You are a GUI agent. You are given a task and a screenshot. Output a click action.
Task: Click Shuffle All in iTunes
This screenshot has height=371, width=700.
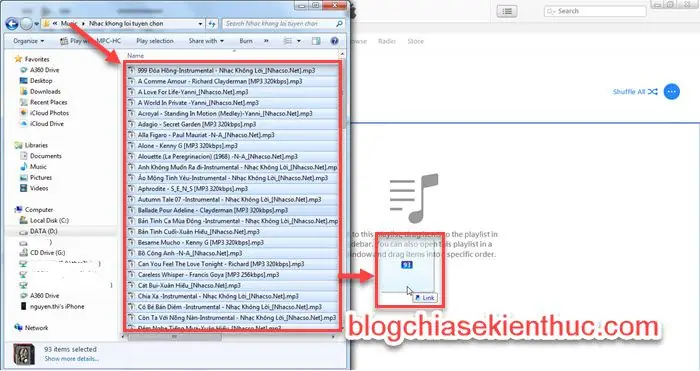tap(635, 92)
